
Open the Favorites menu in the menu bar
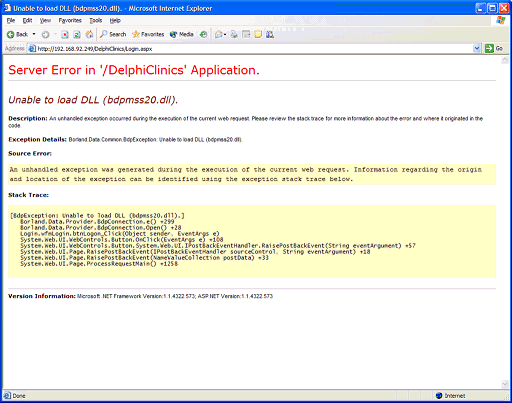(x=70, y=20)
